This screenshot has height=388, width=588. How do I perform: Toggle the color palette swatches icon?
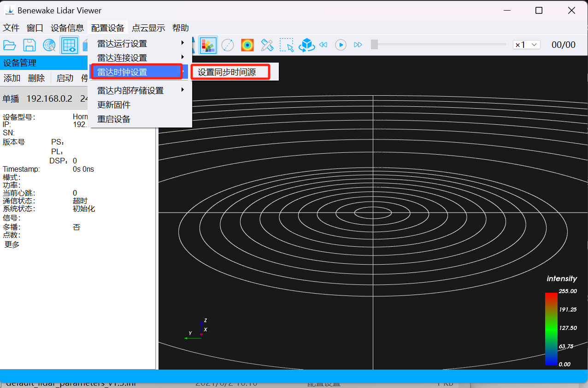(208, 45)
